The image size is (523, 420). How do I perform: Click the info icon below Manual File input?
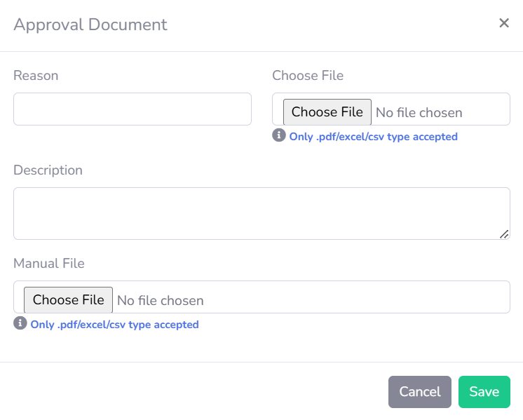20,323
